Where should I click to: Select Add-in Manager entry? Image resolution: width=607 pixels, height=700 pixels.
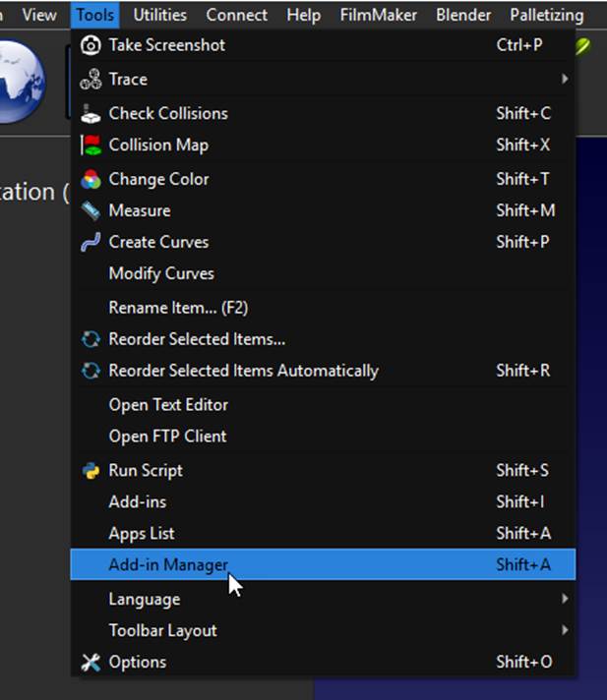point(323,564)
